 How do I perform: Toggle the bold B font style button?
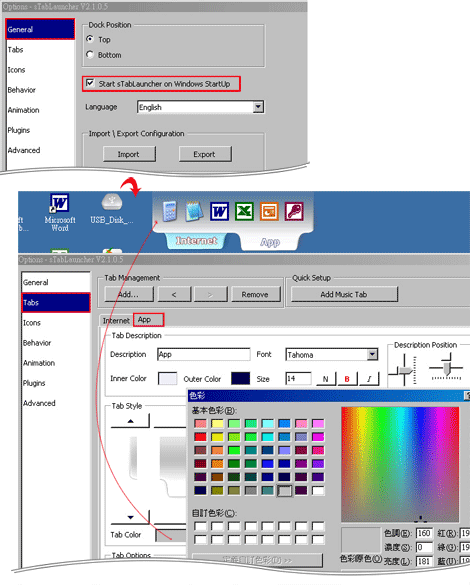click(x=347, y=379)
